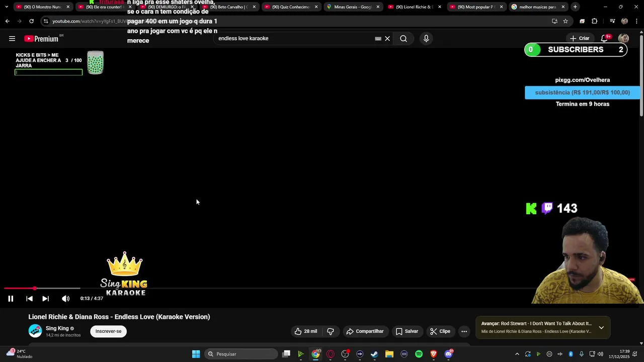This screenshot has height=362, width=644.
Task: Open the Chrome profile avatar
Action: pos(624,21)
